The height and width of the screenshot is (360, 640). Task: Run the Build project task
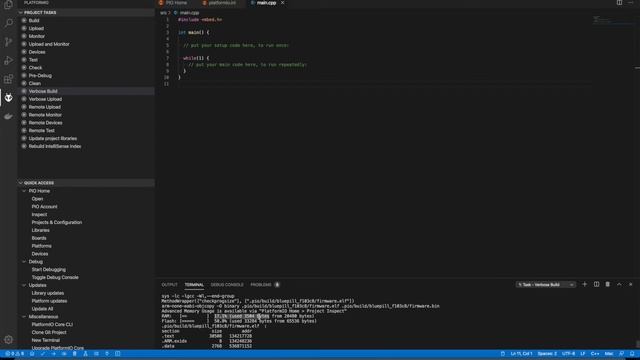click(x=34, y=20)
